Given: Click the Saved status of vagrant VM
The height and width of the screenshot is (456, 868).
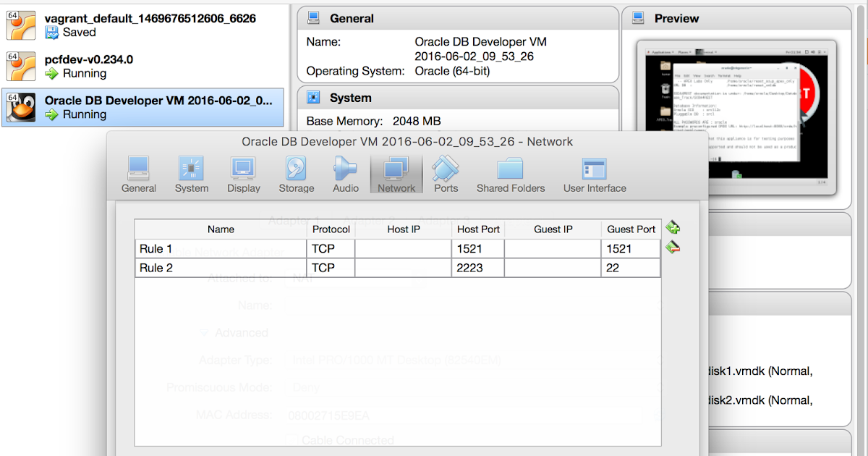Looking at the screenshot, I should [x=79, y=32].
